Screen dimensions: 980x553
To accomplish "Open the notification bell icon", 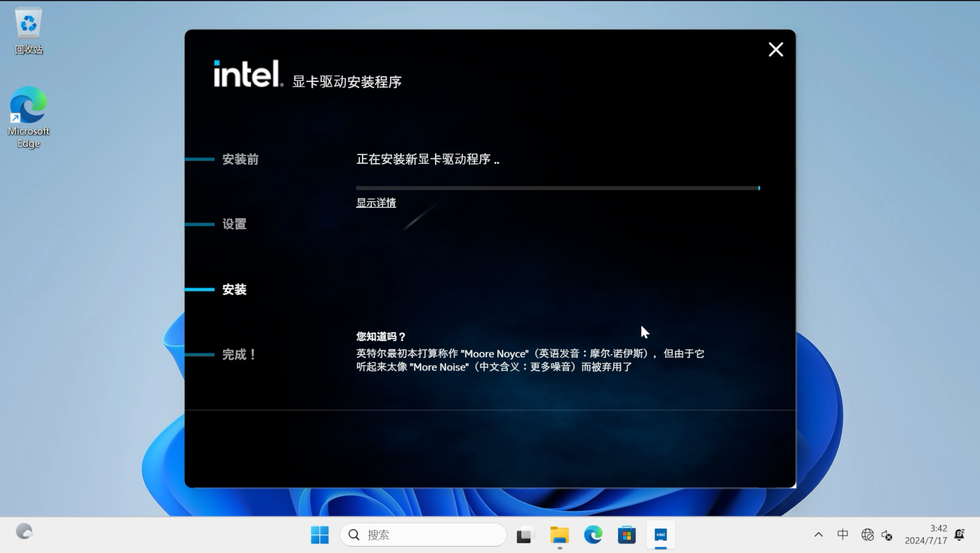I will (960, 534).
